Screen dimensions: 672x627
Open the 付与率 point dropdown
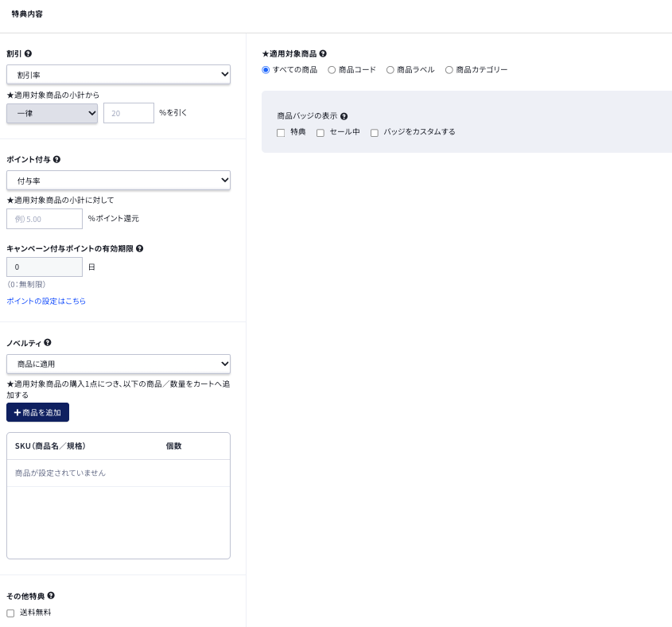(118, 181)
